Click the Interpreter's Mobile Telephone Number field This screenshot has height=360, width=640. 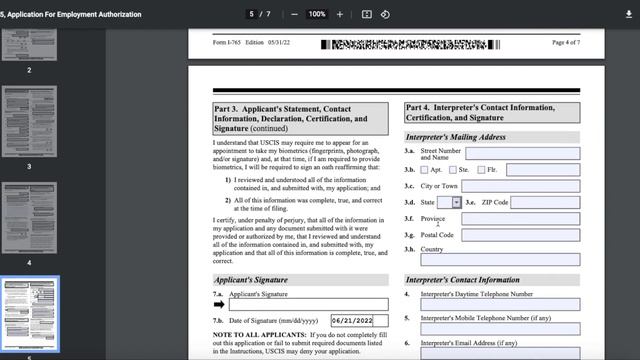(500, 329)
